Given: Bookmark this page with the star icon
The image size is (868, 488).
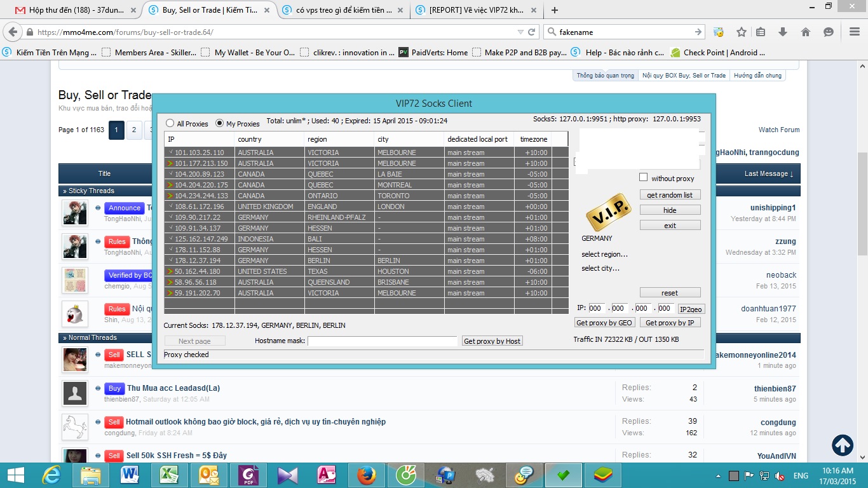Looking at the screenshot, I should click(x=741, y=32).
